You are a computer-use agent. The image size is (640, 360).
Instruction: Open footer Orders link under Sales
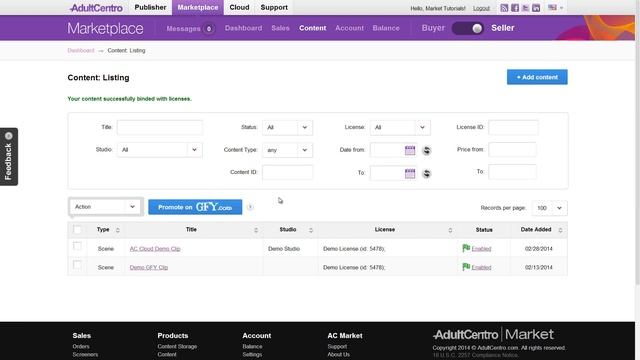(x=81, y=347)
